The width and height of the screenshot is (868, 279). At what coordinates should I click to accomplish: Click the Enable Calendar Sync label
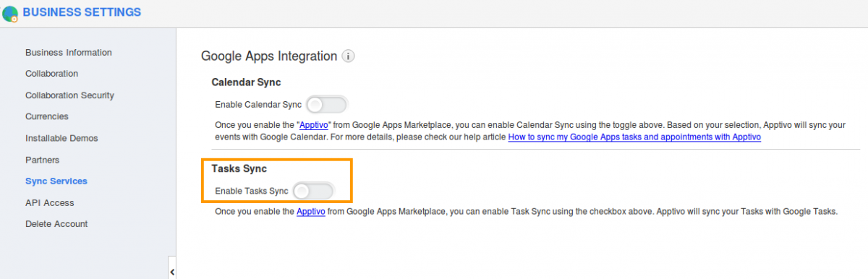(258, 105)
